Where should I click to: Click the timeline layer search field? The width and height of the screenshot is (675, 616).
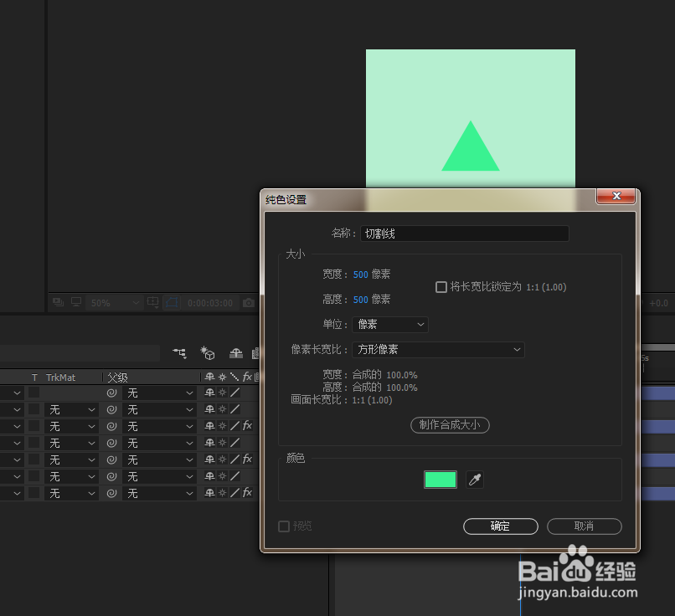80,353
